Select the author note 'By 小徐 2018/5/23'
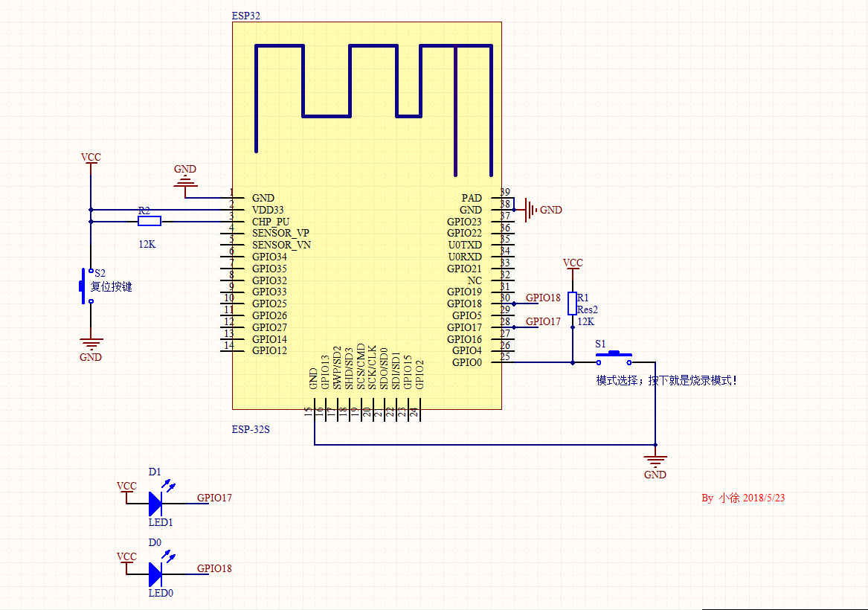The image size is (868, 610). pos(743,498)
